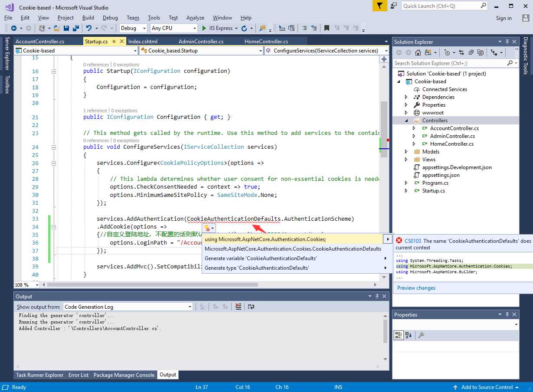Click the Solution Explorer Home icon

click(418, 52)
